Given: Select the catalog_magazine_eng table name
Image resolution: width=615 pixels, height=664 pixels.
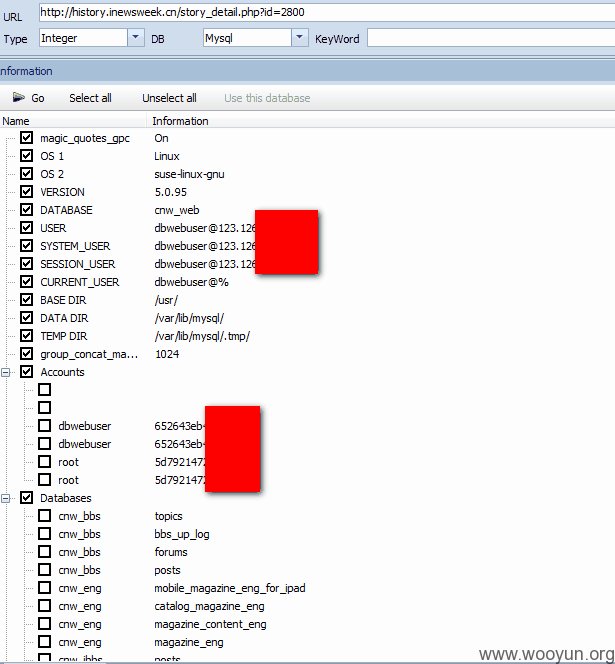Looking at the screenshot, I should [x=209, y=606].
